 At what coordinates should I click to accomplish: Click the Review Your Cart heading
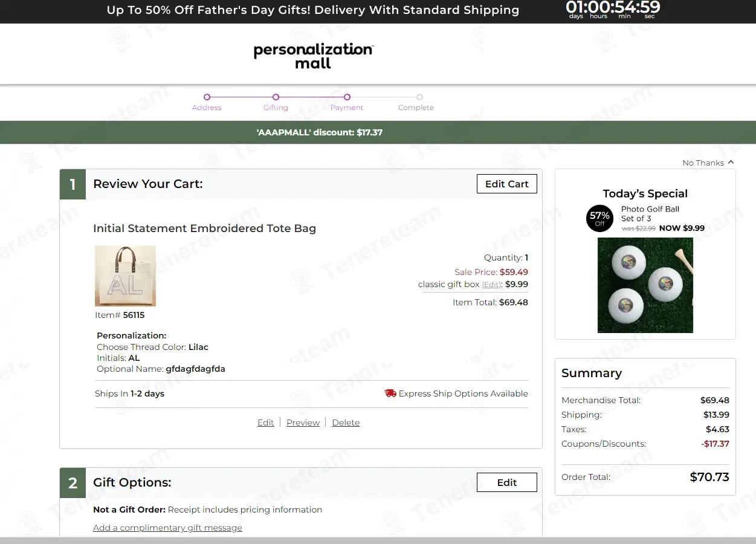pyautogui.click(x=148, y=184)
